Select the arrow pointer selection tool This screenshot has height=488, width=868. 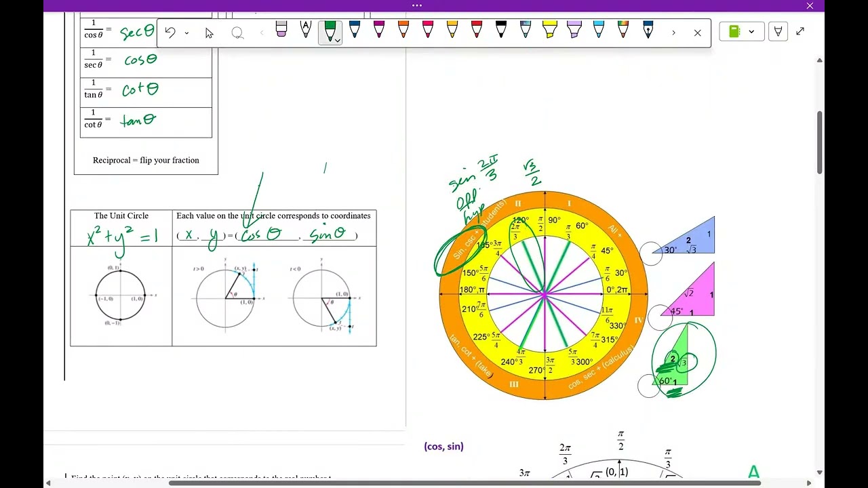tap(210, 33)
